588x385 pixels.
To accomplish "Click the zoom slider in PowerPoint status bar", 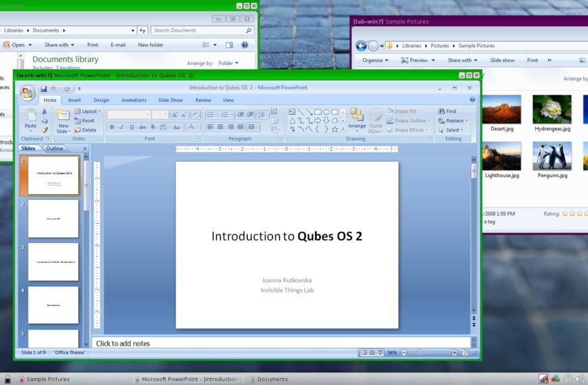I will (x=419, y=353).
